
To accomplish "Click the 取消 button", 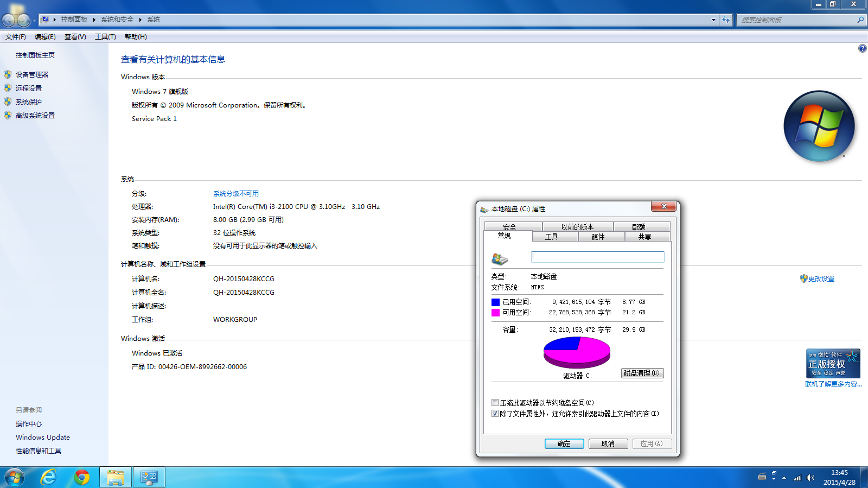I will pyautogui.click(x=608, y=443).
